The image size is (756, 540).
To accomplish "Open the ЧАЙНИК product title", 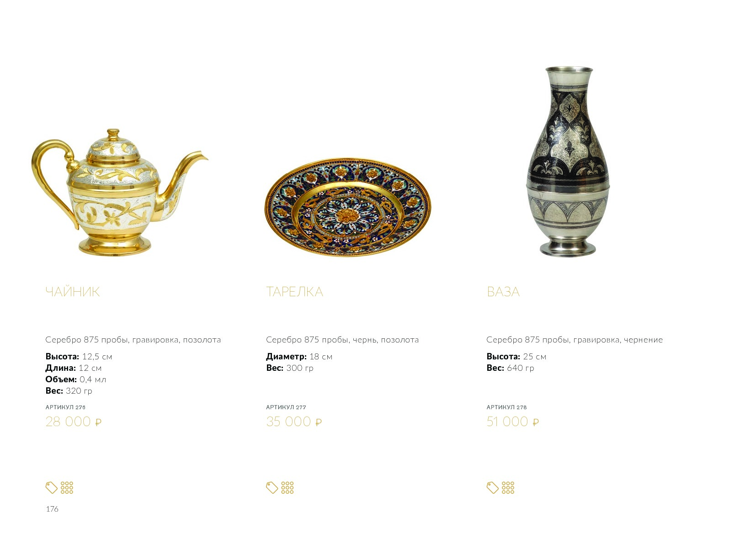I will (x=73, y=292).
